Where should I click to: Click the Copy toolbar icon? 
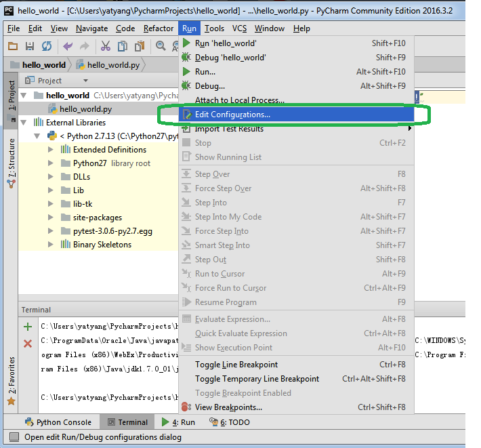(x=123, y=46)
